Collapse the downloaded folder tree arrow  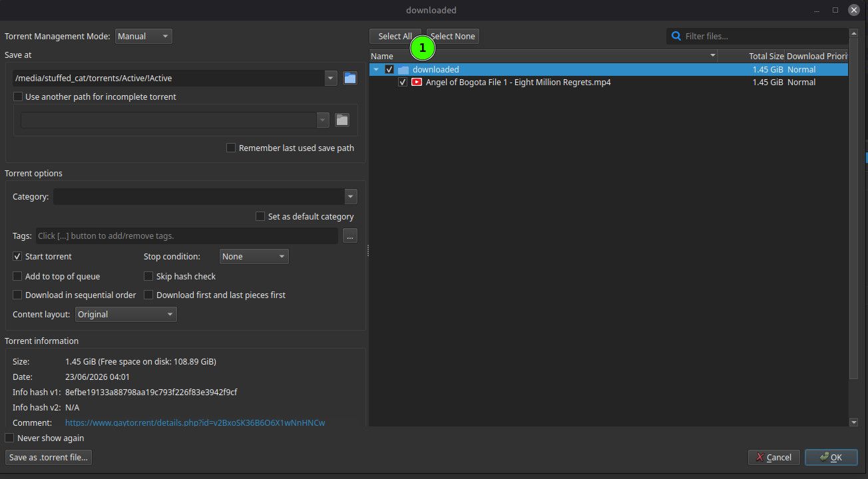point(376,70)
